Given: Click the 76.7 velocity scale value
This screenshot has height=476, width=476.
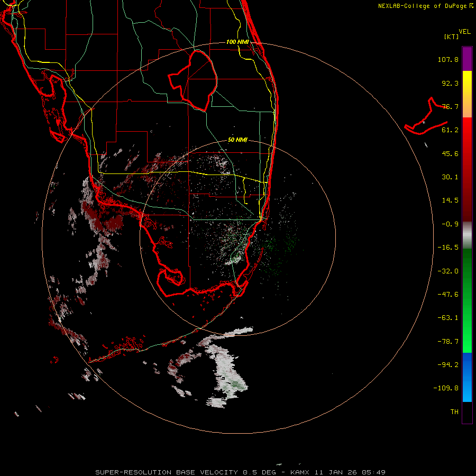Looking at the screenshot, I should (x=450, y=106).
